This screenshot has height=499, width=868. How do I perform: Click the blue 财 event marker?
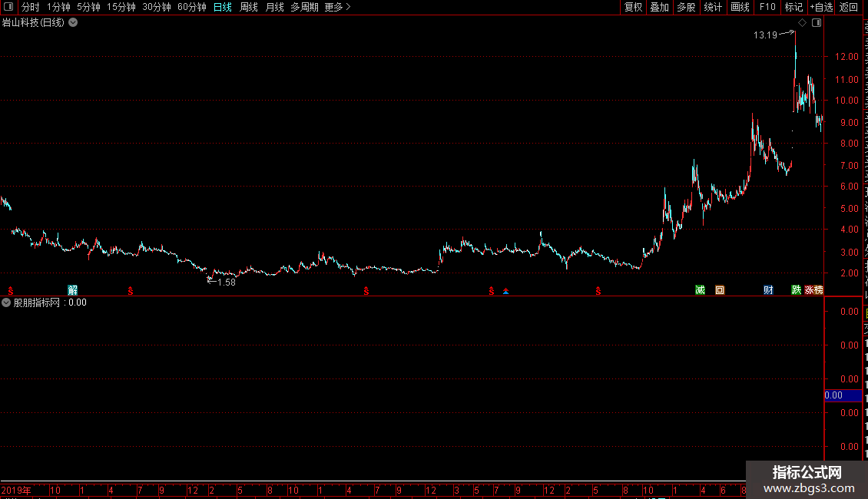click(768, 290)
